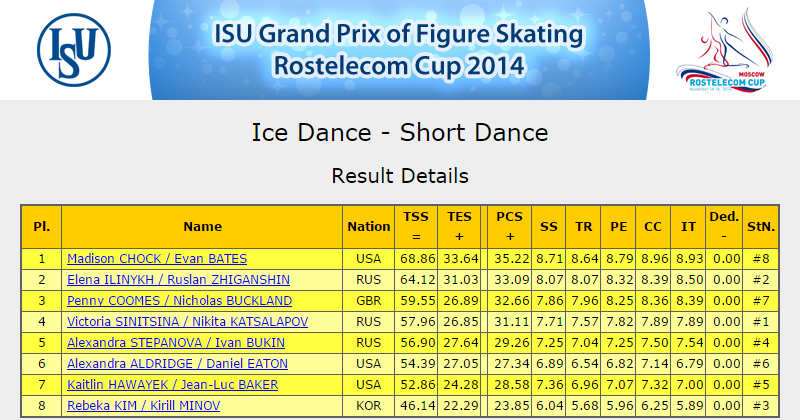Click the Name column header

click(202, 227)
